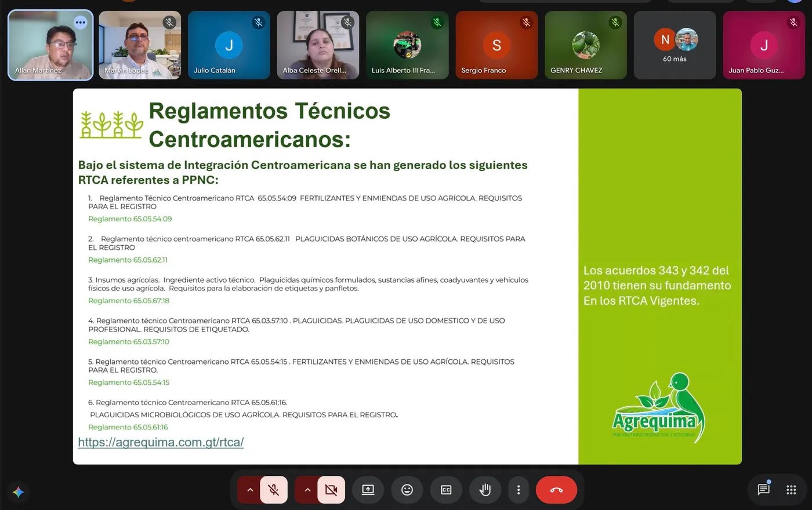This screenshot has height=510, width=812.
Task: Open Reglamento 65.03.57:10 link
Action: pyautogui.click(x=129, y=342)
